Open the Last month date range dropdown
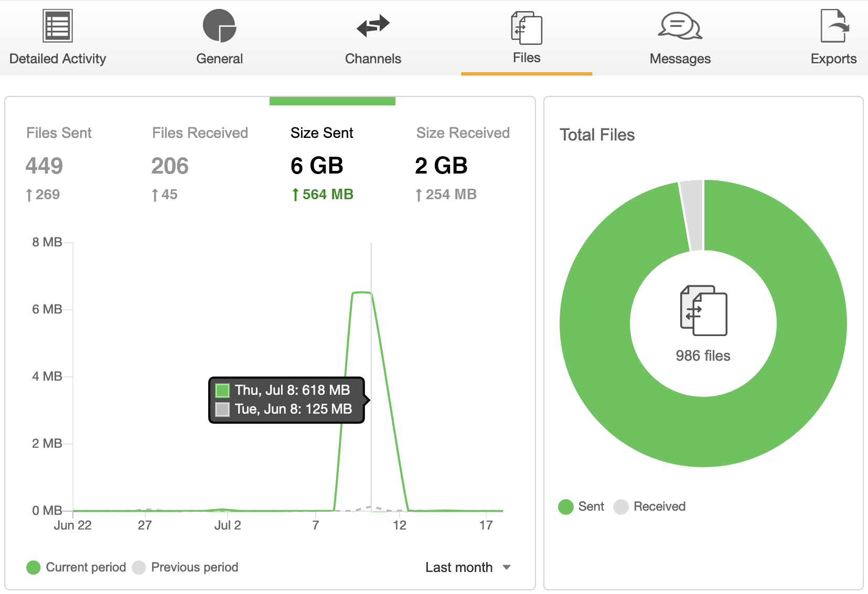 pos(458,567)
